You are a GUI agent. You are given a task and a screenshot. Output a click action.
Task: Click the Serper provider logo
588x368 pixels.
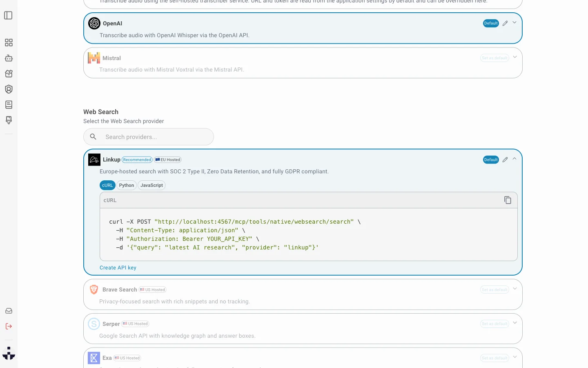click(94, 324)
